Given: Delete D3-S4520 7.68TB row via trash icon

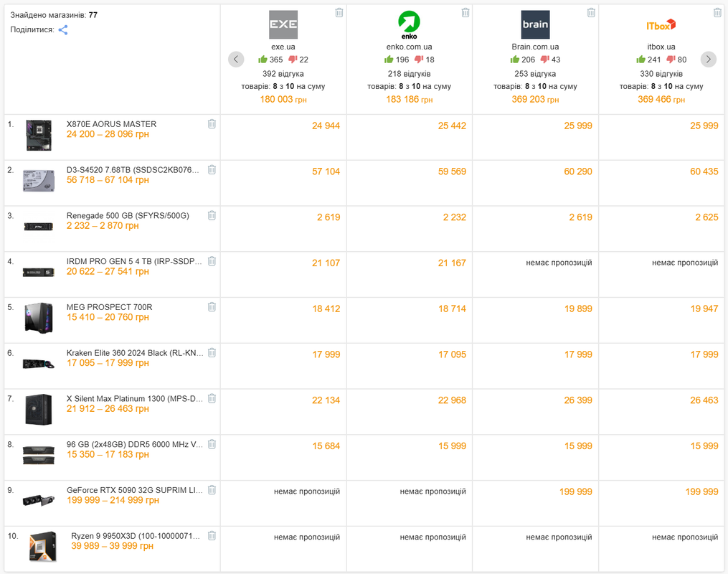Looking at the screenshot, I should click(212, 169).
